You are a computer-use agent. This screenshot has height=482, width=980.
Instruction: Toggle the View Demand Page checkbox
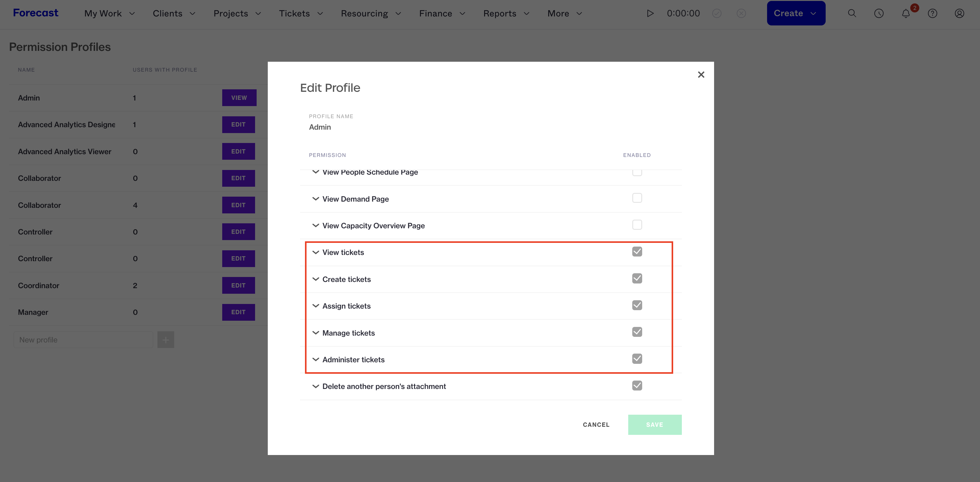(x=637, y=198)
